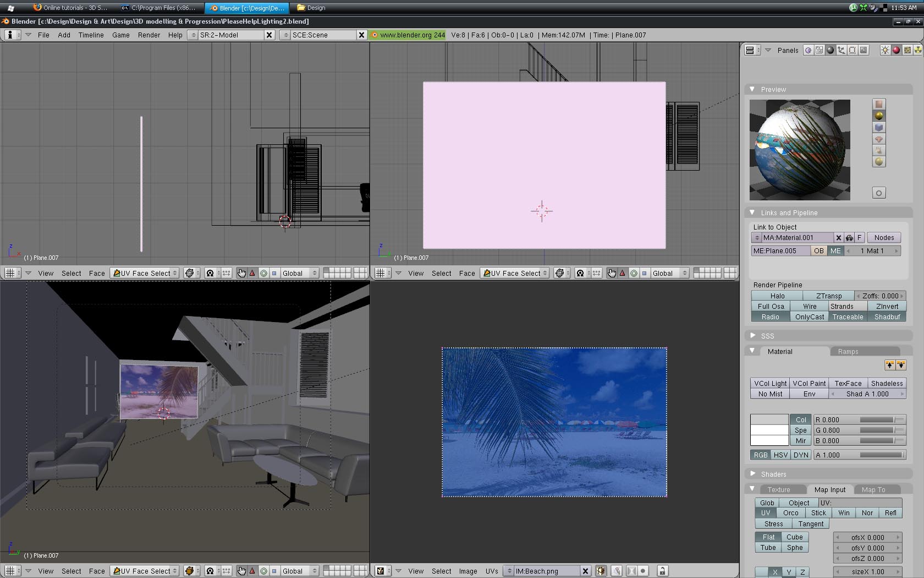Select Cube mapping projection button
924x578 pixels.
tap(794, 537)
